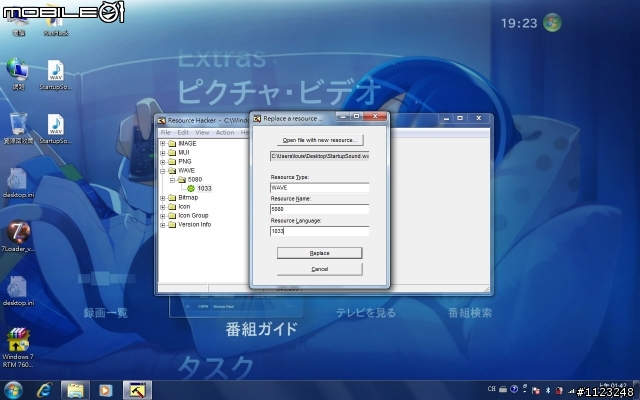Image resolution: width=640 pixels, height=400 pixels.
Task: Click the Open file with new resource button
Action: click(x=320, y=140)
